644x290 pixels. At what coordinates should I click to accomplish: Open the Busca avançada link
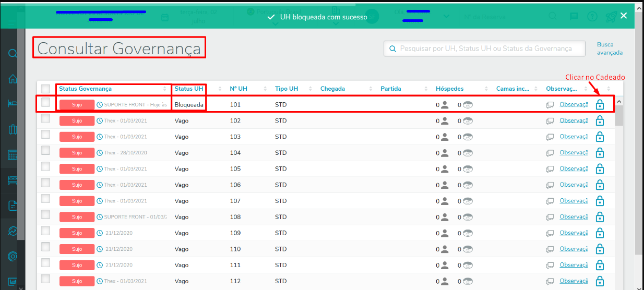610,49
